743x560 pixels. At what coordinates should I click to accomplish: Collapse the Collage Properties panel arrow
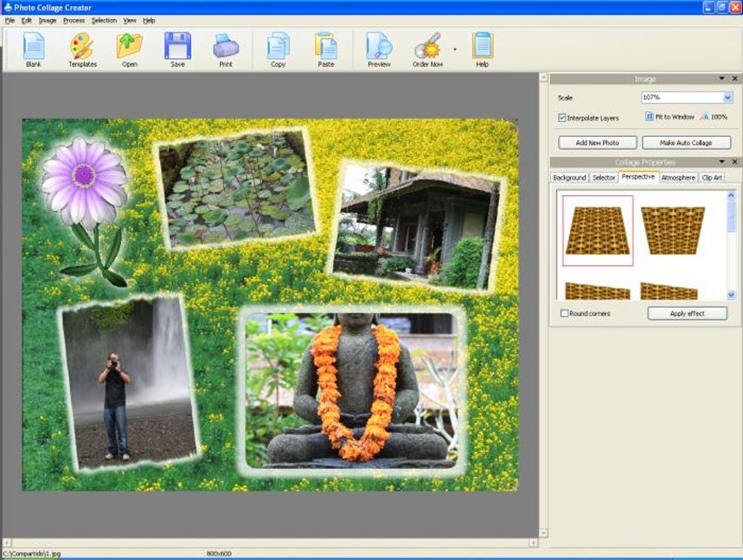pos(722,162)
